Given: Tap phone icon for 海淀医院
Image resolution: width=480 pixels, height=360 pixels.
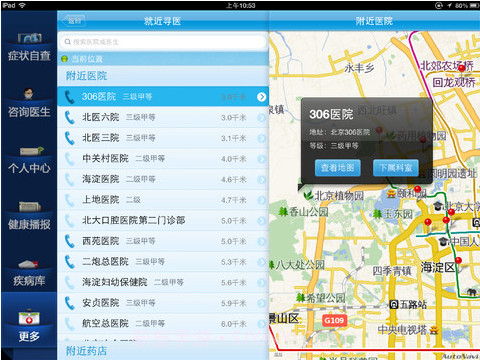Looking at the screenshot, I should tap(69, 179).
